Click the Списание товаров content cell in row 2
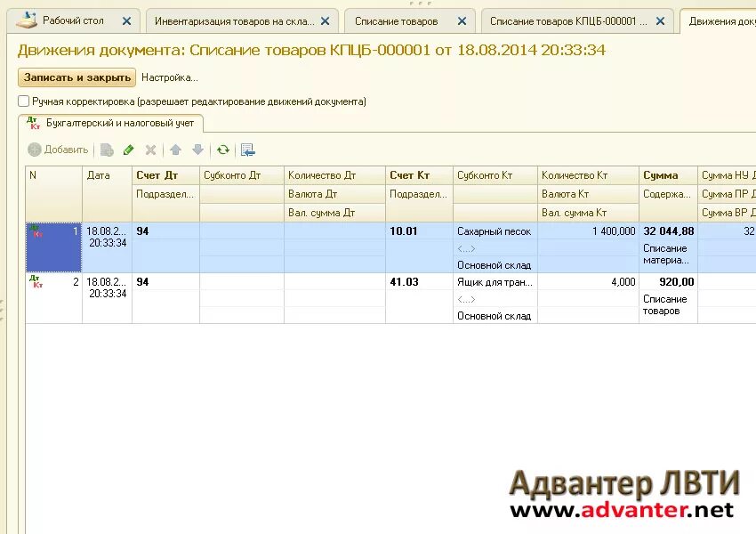Viewport: 756px width, 534px height. (668, 305)
